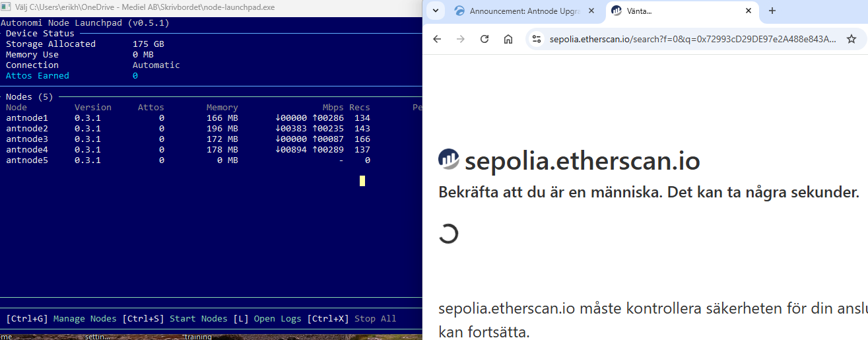Go forward in Chrome browser

click(x=461, y=39)
